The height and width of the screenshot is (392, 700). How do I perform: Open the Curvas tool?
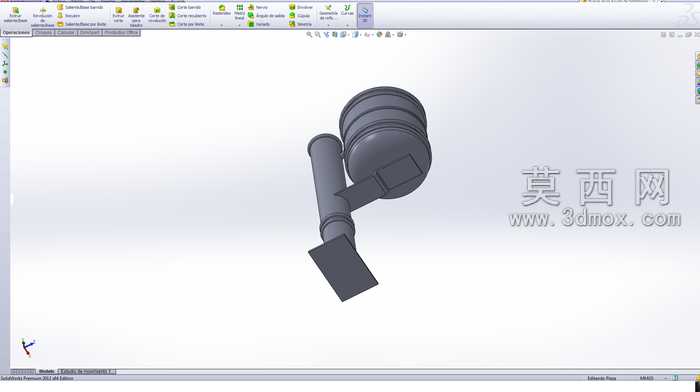pyautogui.click(x=347, y=10)
